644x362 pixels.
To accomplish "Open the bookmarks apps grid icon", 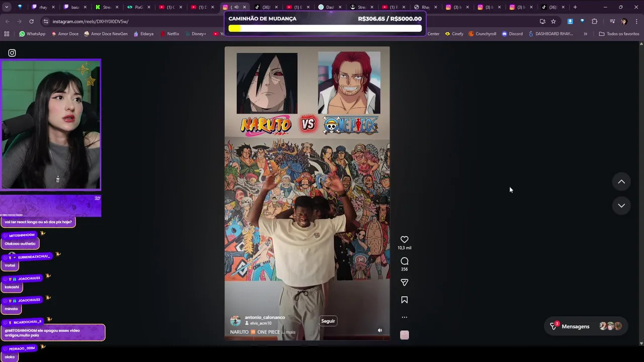I will tap(7, 34).
